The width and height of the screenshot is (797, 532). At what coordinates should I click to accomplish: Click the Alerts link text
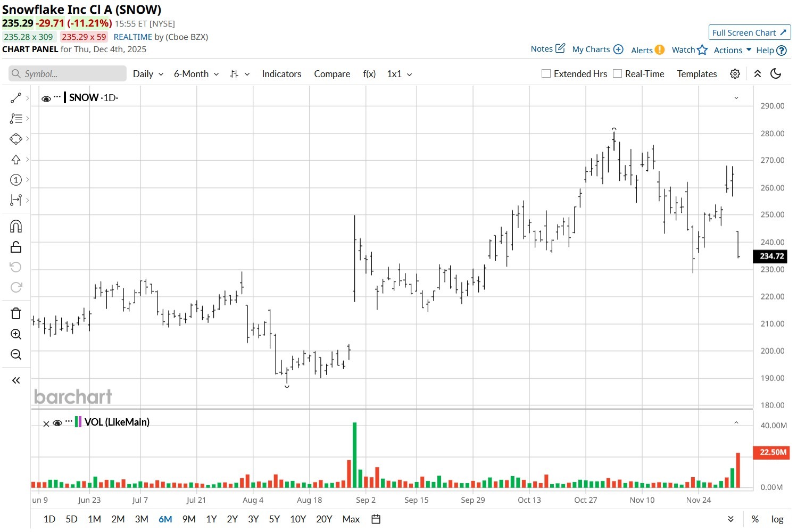[642, 50]
